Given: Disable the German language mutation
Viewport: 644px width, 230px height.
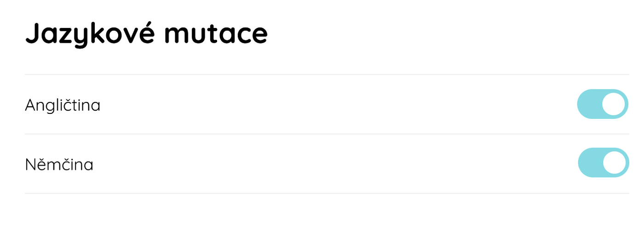Looking at the screenshot, I should coord(603,163).
